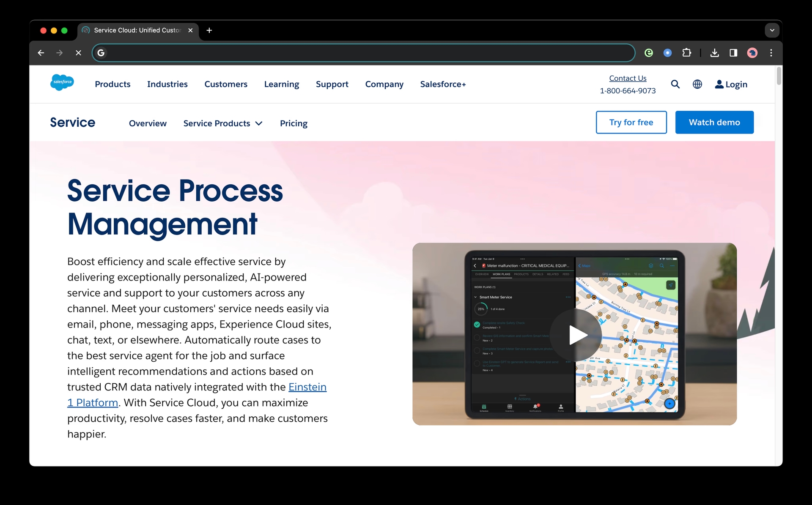
Task: Open the Contact Us link
Action: (x=628, y=78)
